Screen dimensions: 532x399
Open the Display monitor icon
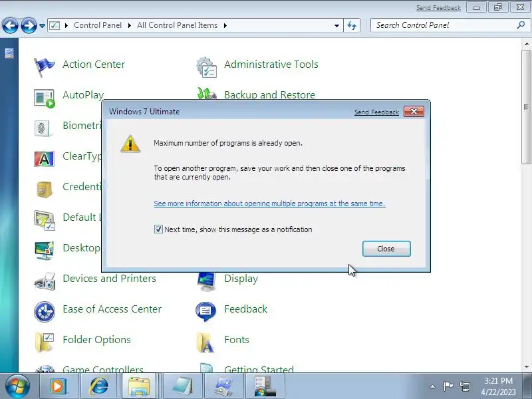tap(206, 282)
